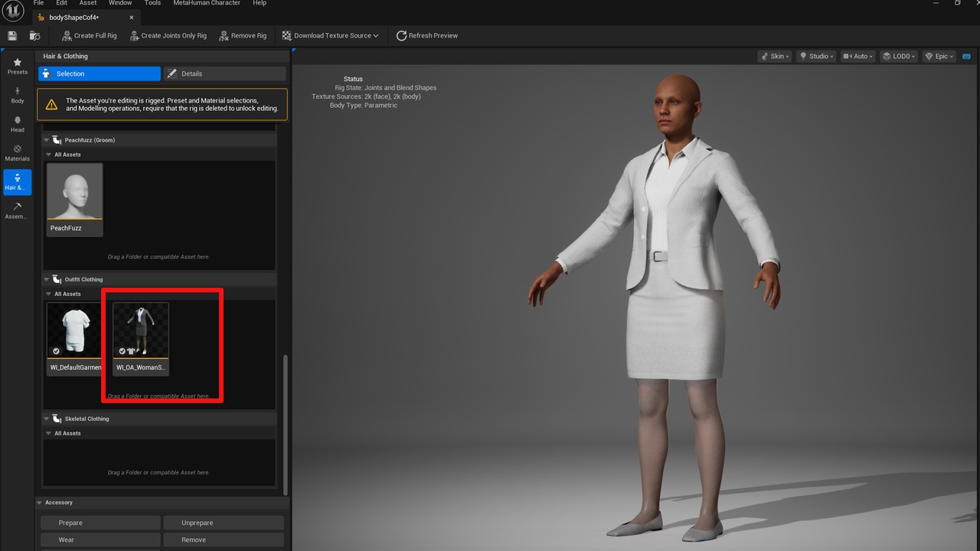Open the MetaHuman Character menu
Image resolution: width=980 pixels, height=551 pixels.
207,3
